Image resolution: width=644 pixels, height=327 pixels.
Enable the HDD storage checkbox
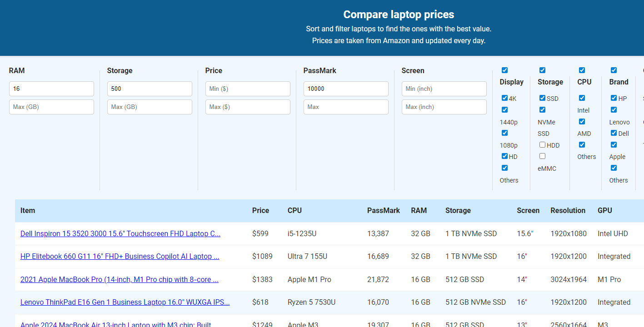pos(542,144)
